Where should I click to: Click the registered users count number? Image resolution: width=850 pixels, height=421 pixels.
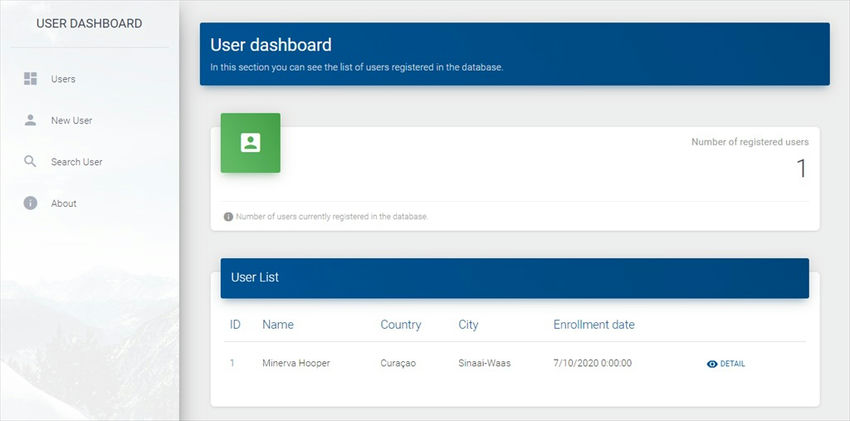tap(800, 169)
